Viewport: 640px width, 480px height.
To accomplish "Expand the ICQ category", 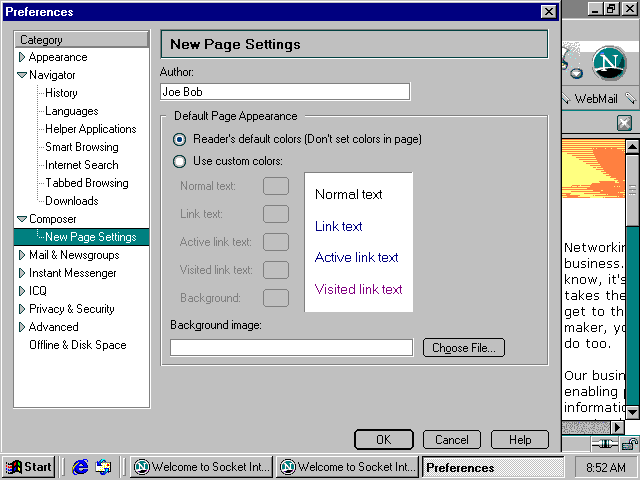I will (x=22, y=291).
